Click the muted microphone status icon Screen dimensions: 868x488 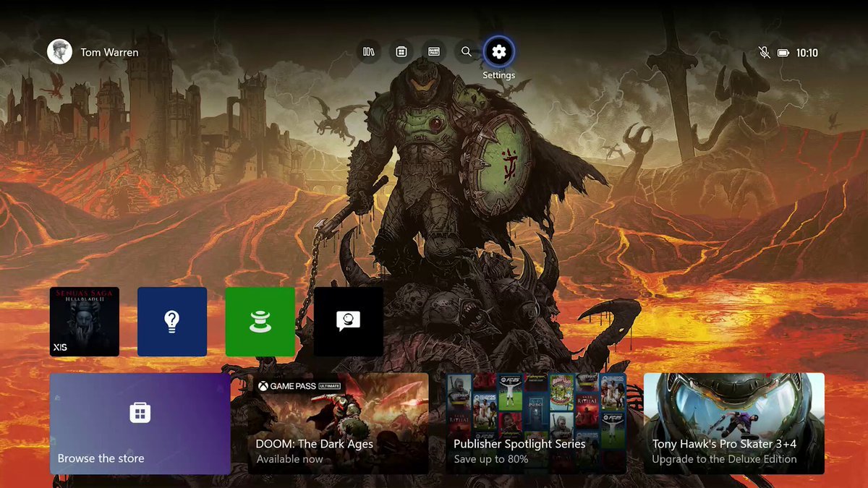point(764,53)
